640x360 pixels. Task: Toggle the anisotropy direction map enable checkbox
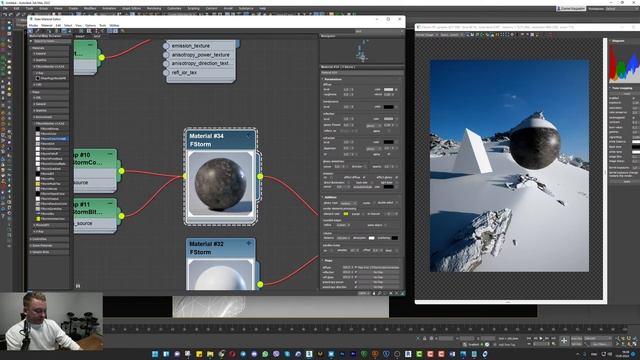[x=356, y=287]
